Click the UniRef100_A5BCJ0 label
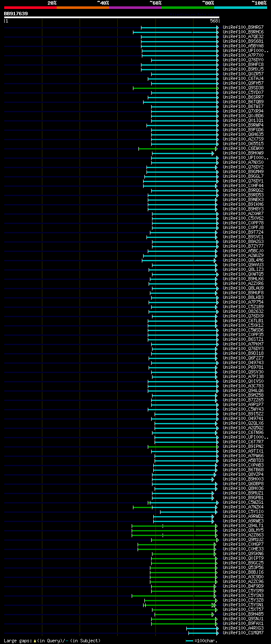Viewport: 271px width, 644px height. (243, 251)
